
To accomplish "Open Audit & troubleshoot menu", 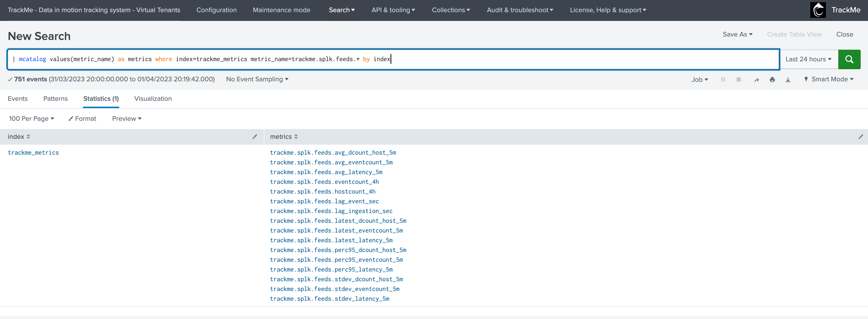I will coord(520,10).
